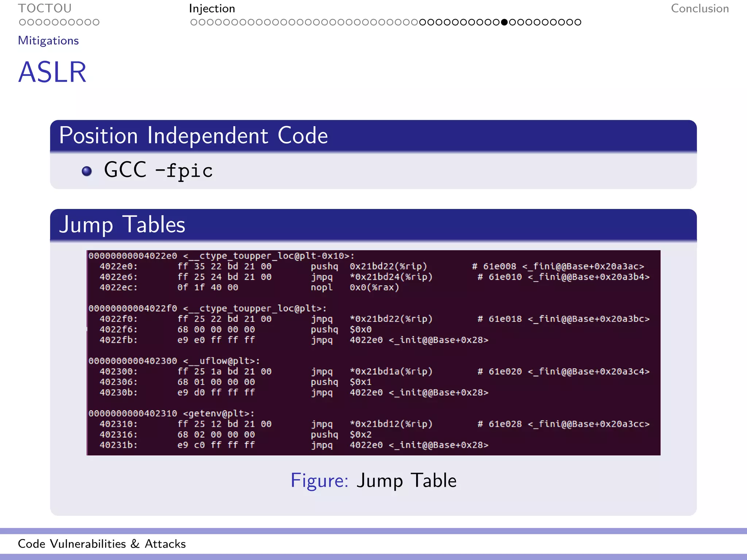Image resolution: width=747 pixels, height=560 pixels.
Task: Click address 4022e0 pushq line
Action: [x=372, y=267]
